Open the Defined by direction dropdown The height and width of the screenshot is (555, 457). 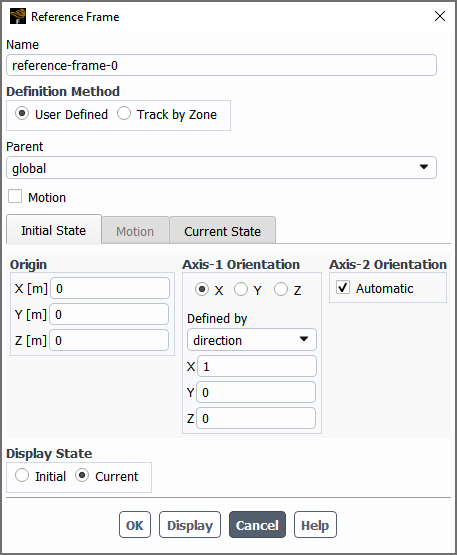252,340
